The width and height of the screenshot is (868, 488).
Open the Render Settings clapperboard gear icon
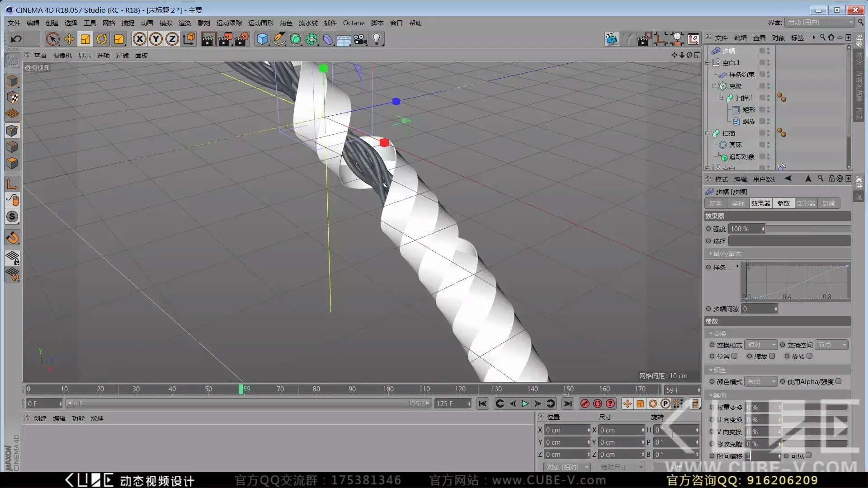[x=242, y=39]
